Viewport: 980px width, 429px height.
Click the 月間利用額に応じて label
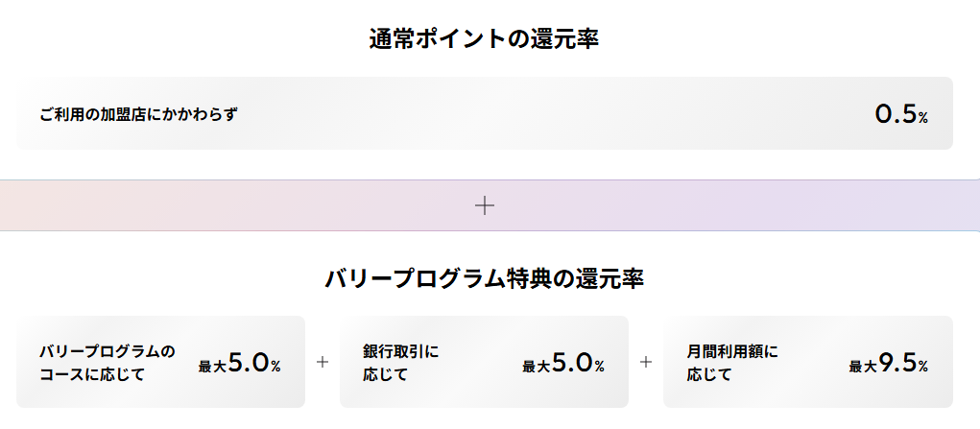coord(732,363)
